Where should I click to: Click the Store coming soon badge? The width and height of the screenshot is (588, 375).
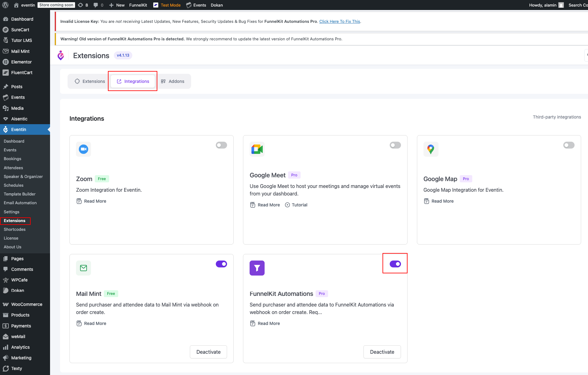(56, 5)
